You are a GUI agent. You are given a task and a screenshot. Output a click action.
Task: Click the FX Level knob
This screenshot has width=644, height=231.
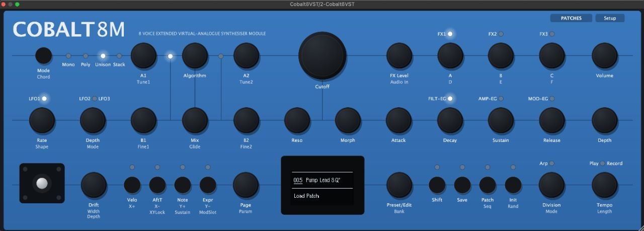pos(399,56)
